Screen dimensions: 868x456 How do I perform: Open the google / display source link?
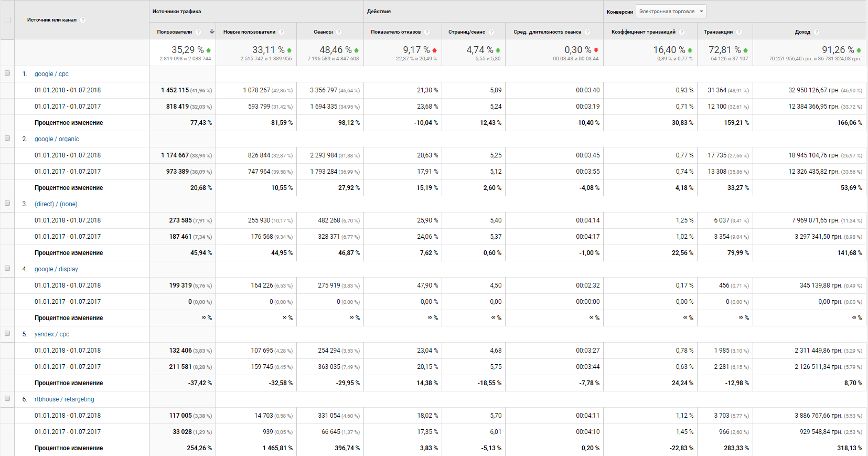tap(56, 269)
